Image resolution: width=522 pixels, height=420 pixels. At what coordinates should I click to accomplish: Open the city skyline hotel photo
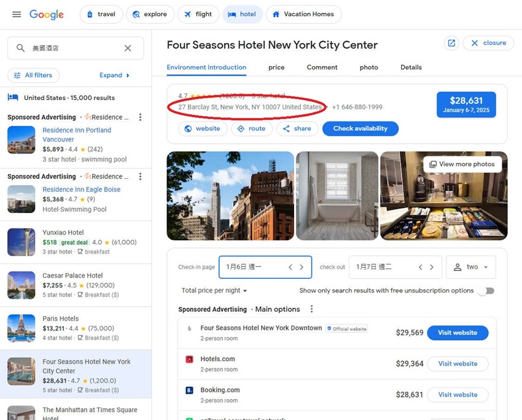click(x=230, y=196)
